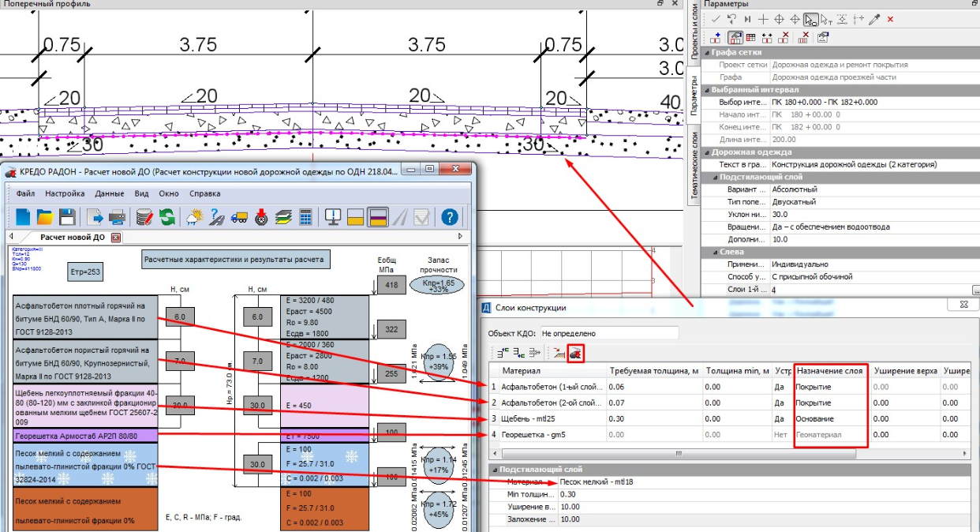The height and width of the screenshot is (532, 980).
Task: Open the Настройка menu
Action: pyautogui.click(x=65, y=193)
